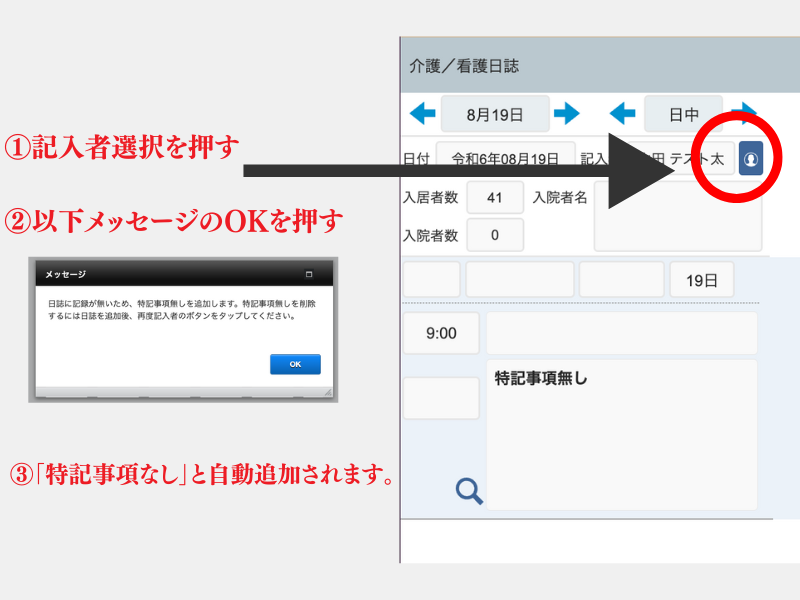Click the resize grip at dialog corner

(326, 393)
